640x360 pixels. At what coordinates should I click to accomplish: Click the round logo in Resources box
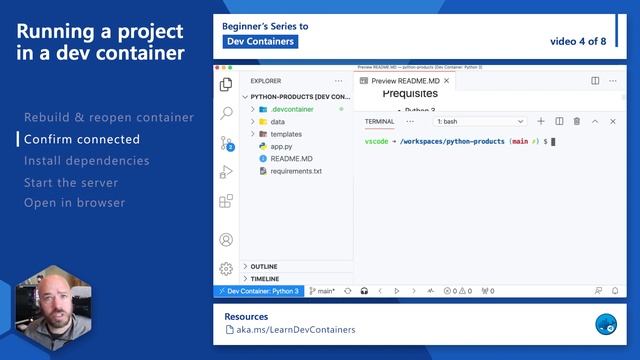(x=606, y=324)
